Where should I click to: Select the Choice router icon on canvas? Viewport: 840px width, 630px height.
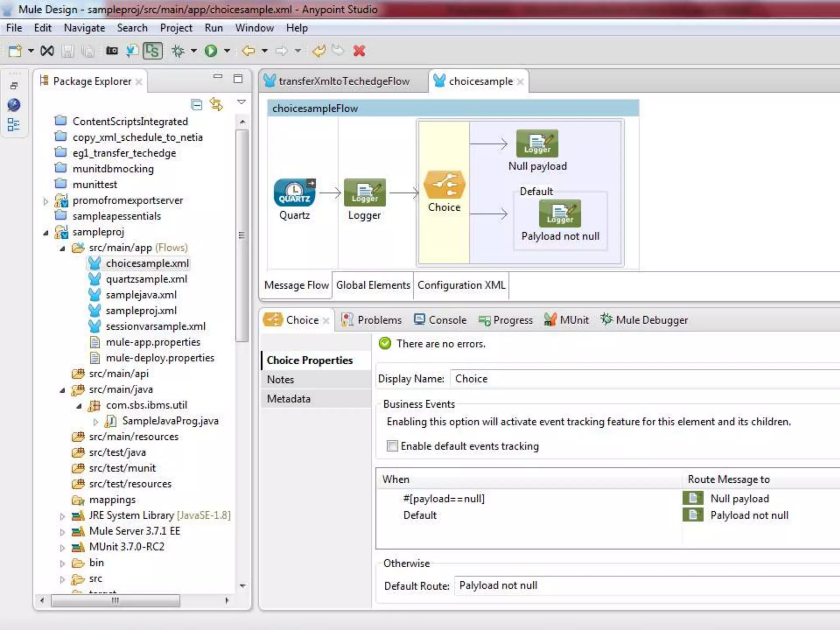coord(444,185)
